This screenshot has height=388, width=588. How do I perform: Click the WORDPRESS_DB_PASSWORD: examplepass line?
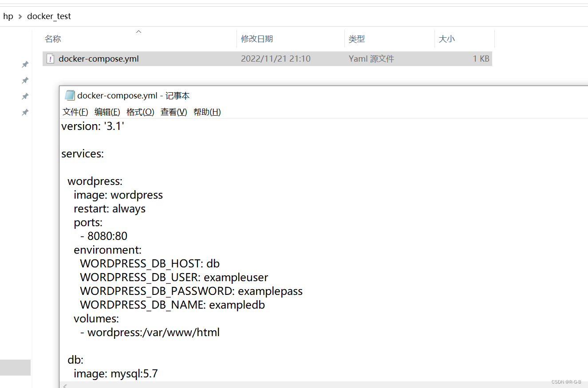point(191,291)
